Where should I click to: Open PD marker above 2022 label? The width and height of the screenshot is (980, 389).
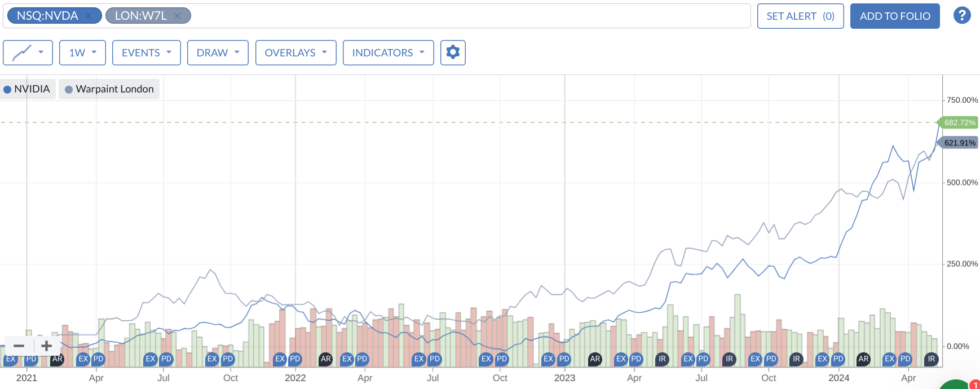click(295, 359)
